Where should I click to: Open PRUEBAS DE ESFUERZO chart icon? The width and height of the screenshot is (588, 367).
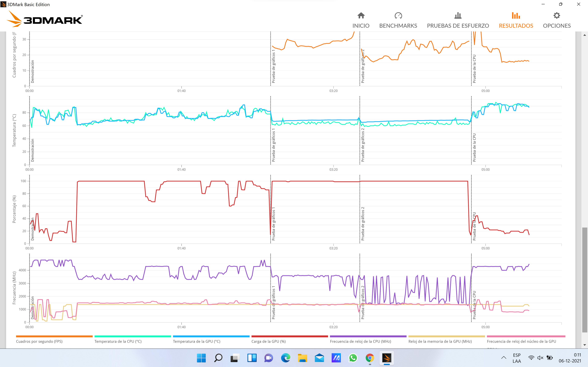(458, 16)
